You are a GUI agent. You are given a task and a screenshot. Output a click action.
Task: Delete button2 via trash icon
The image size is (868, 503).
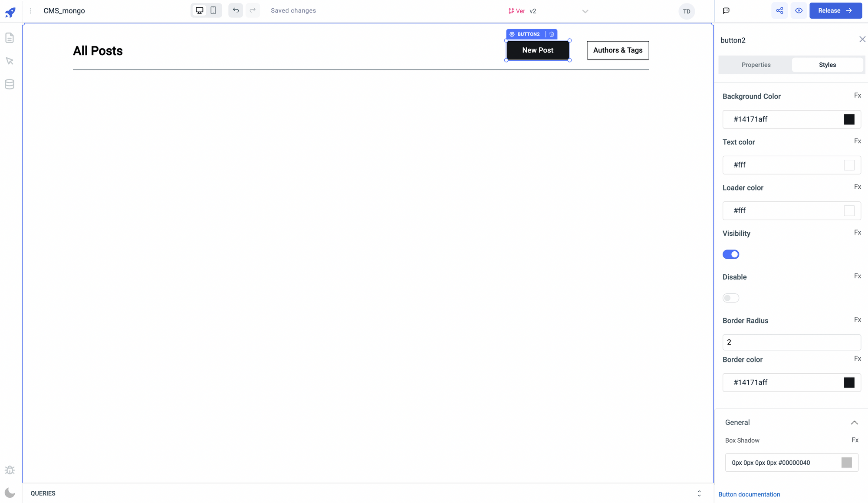pos(552,34)
